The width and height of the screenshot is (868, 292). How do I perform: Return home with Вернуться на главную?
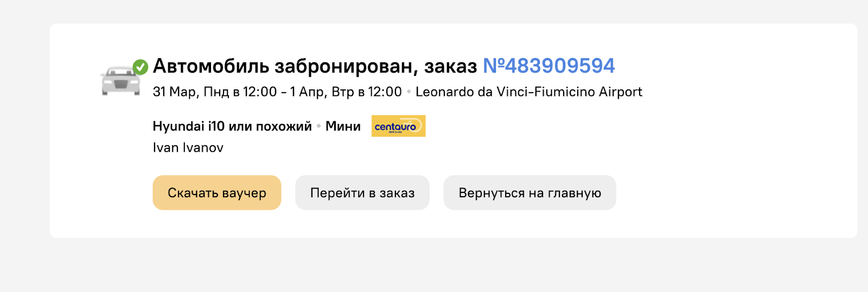coord(530,192)
